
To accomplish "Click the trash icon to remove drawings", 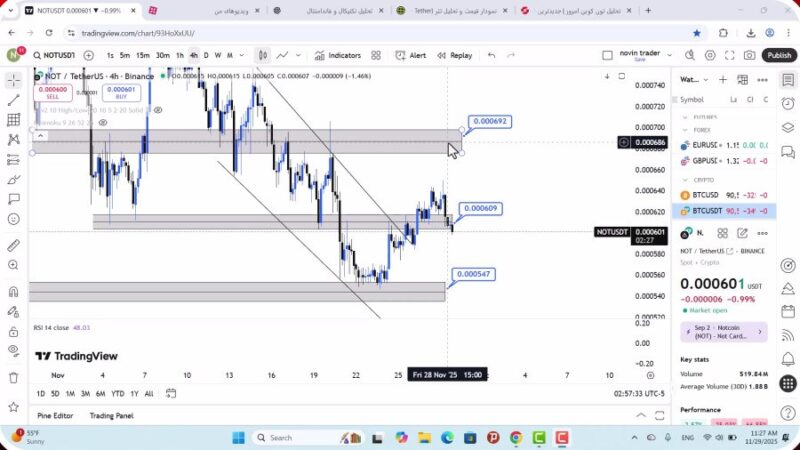I will 13,377.
